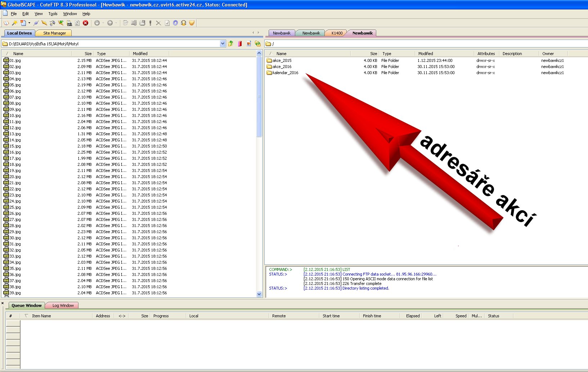Expand the Download button dropdown arrow
This screenshot has width=588, height=372.
pos(103,23)
